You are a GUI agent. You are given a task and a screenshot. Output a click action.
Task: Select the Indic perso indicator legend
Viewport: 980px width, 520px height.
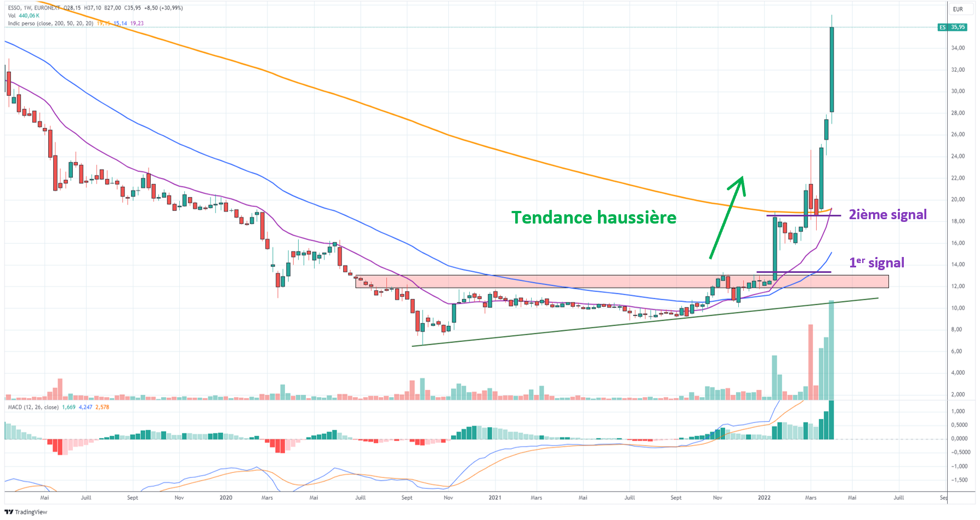point(50,24)
